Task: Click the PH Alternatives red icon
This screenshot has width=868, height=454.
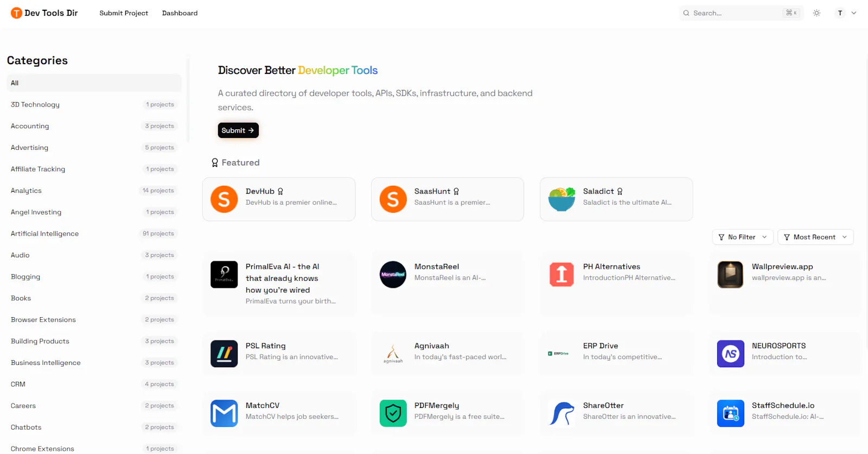Action: click(562, 274)
